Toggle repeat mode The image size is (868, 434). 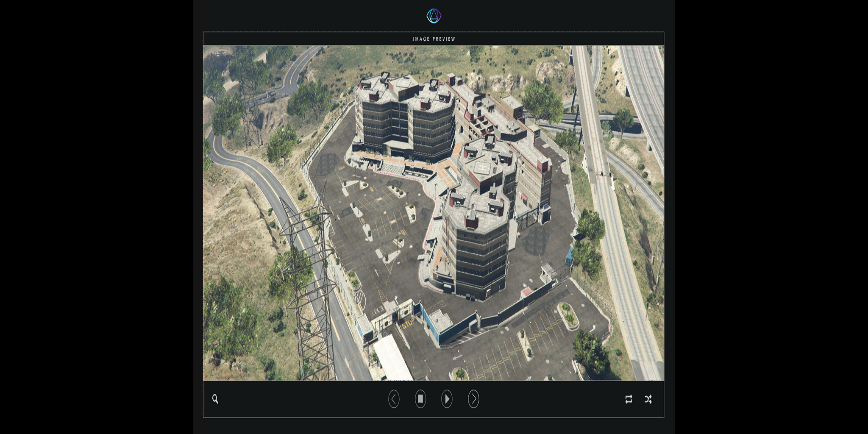tap(629, 399)
